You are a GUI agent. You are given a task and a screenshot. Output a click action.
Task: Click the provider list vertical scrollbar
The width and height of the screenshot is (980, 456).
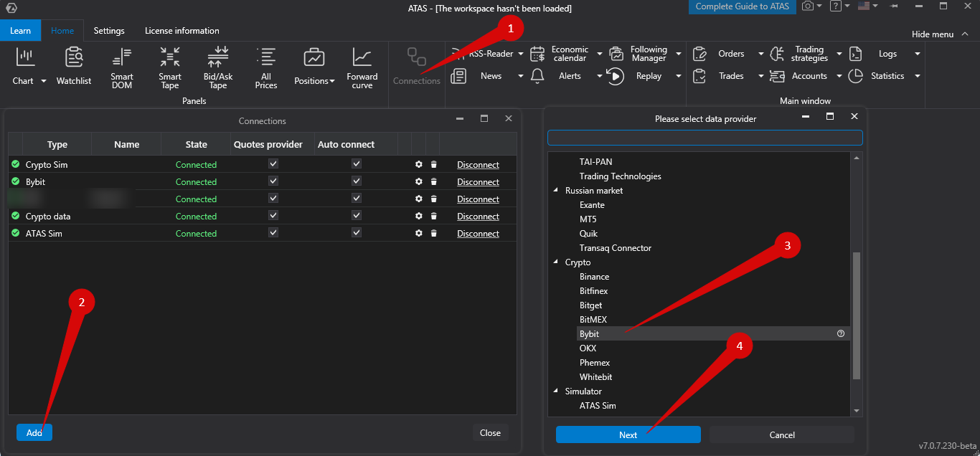pyautogui.click(x=856, y=315)
